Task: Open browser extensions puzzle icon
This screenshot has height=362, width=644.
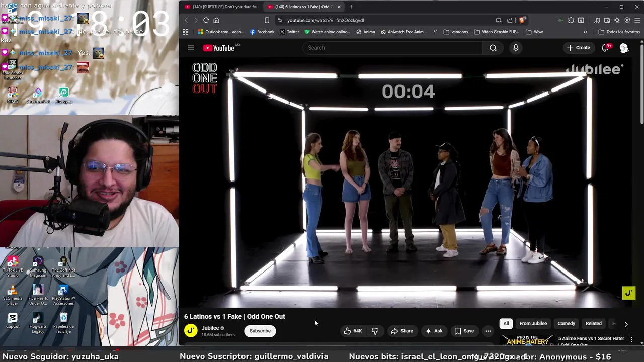Action: 571,20
